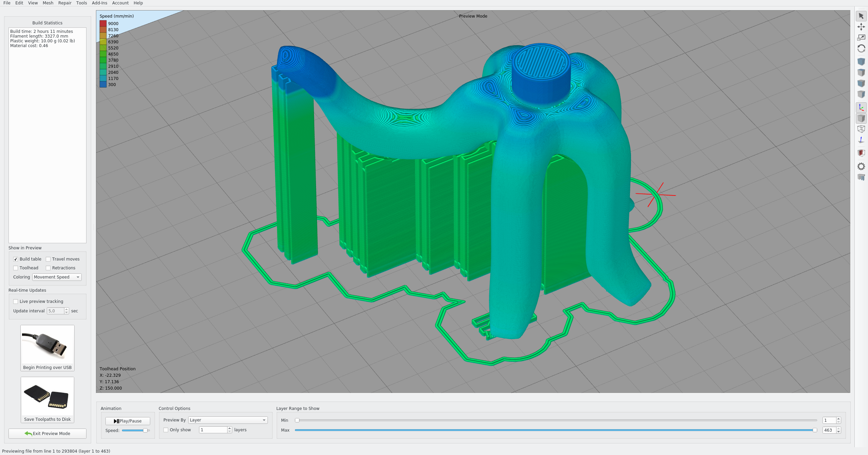Click the Max layer range slider handle
The image size is (868, 455).
click(x=815, y=430)
